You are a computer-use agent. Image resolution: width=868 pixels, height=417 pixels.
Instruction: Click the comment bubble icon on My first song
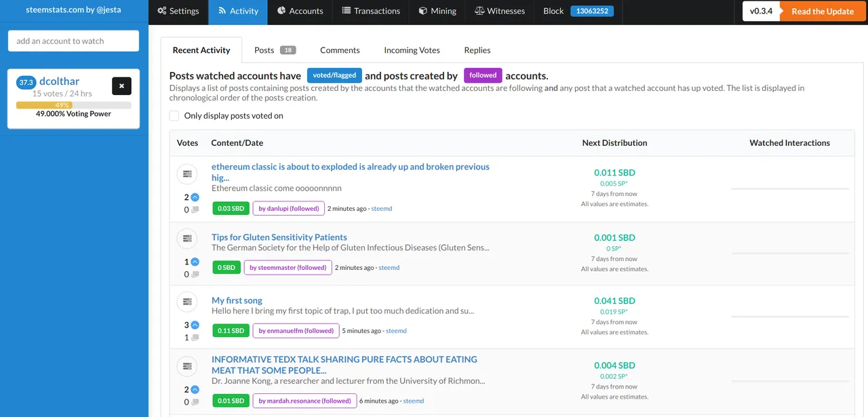click(x=195, y=338)
